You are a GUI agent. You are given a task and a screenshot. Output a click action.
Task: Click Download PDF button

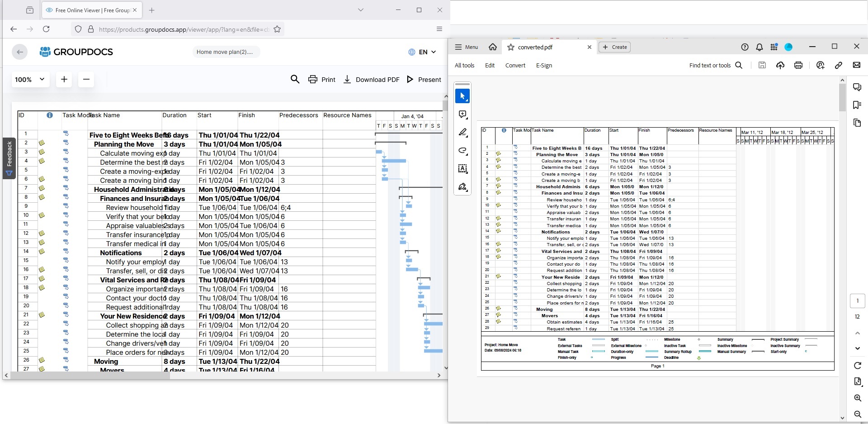tap(372, 80)
